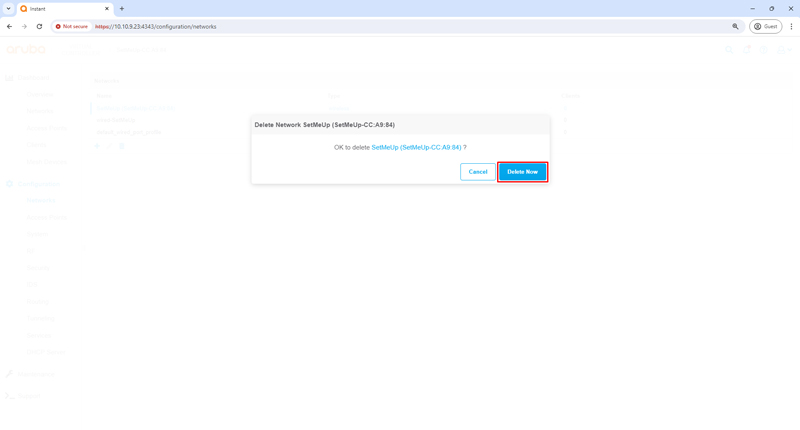Open the notifications bell in header
The height and width of the screenshot is (430, 800).
coord(747,49)
